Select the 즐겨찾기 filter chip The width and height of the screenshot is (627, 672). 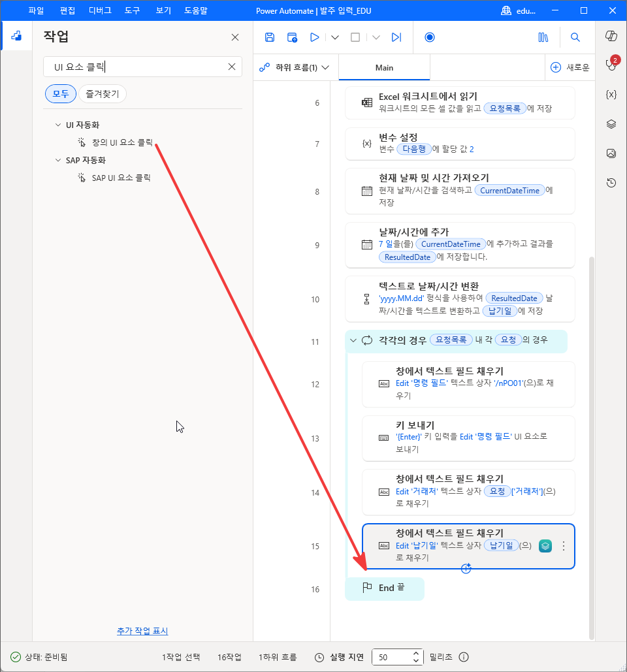[x=103, y=94]
